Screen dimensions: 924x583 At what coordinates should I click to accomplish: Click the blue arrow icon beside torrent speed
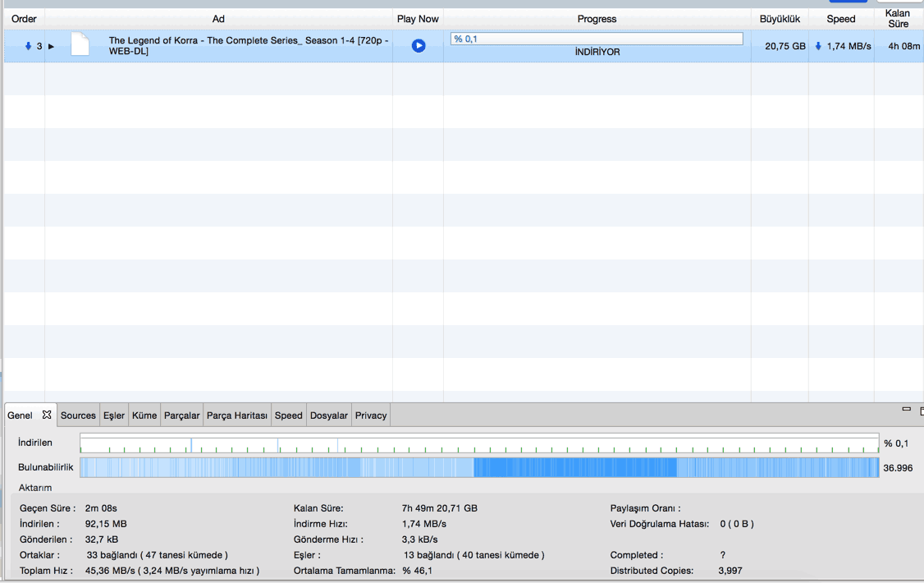[818, 46]
